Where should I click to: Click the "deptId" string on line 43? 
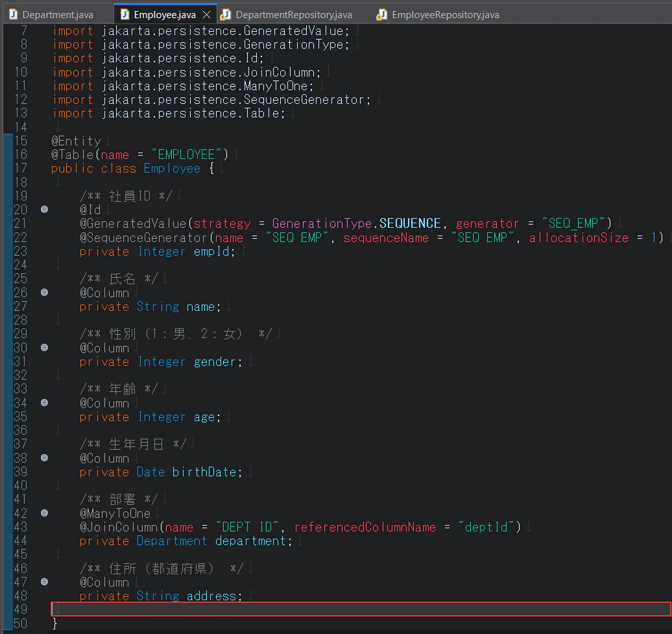(486, 527)
